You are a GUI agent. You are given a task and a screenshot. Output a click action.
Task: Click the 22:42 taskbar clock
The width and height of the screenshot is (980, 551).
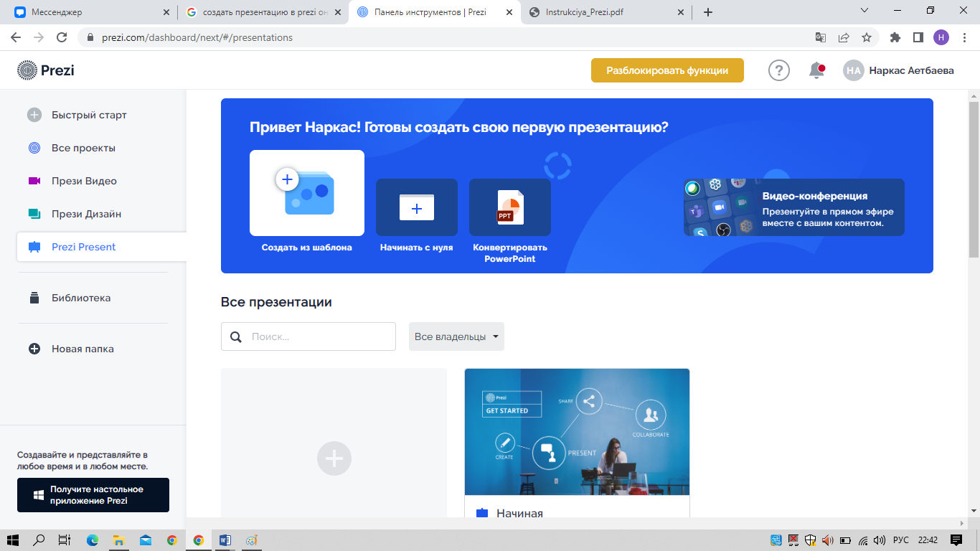(x=928, y=540)
